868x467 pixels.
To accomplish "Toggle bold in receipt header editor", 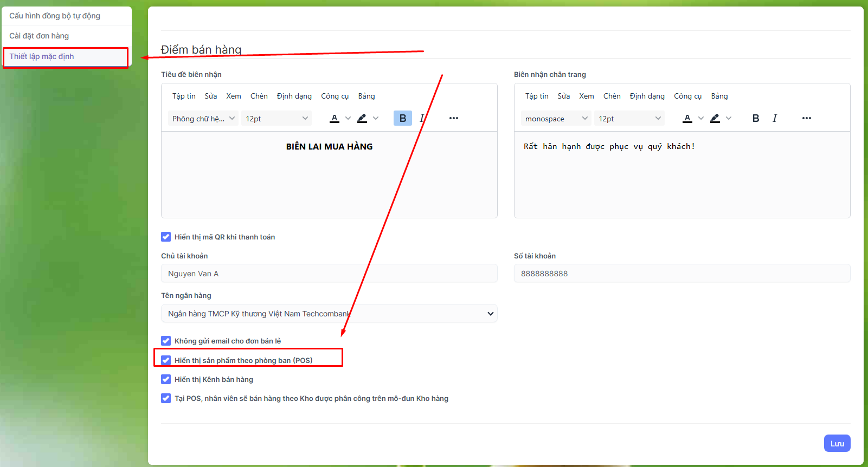I will pos(402,118).
